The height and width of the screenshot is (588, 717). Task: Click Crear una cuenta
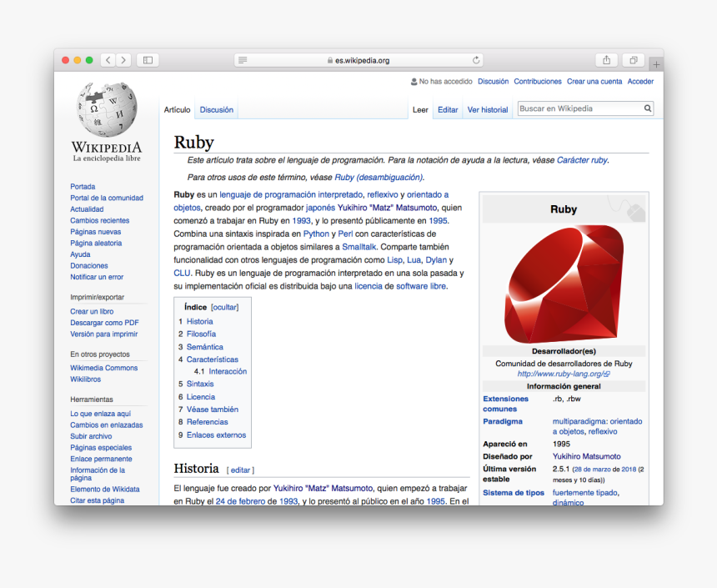tap(594, 81)
